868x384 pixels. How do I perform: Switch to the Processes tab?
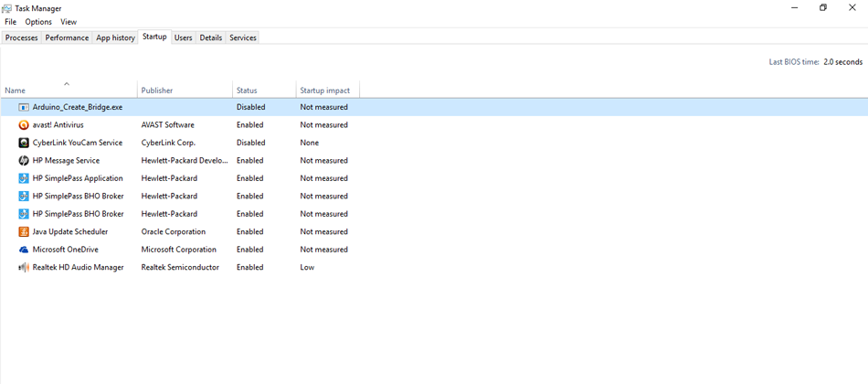click(x=22, y=37)
